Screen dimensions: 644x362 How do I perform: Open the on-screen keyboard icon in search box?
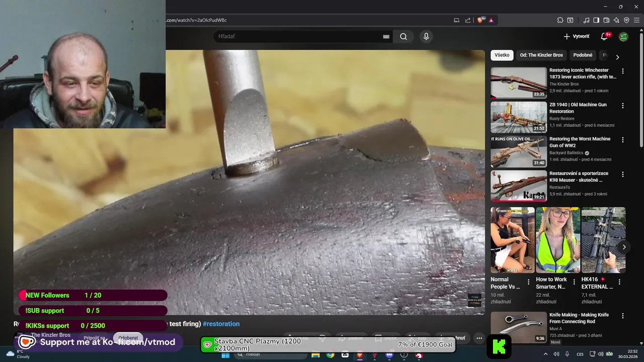386,36
